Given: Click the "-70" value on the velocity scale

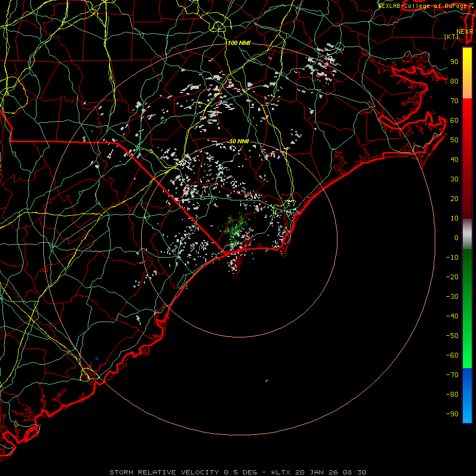Looking at the screenshot, I should tap(452, 375).
